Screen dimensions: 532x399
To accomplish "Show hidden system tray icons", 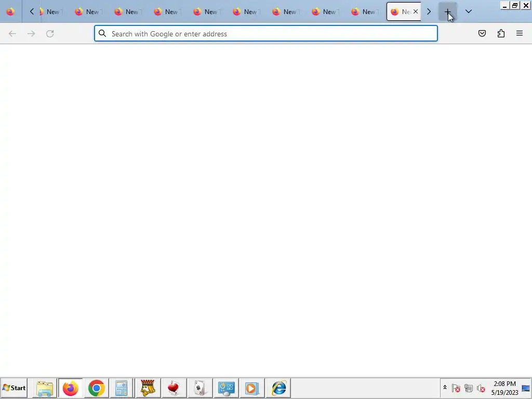I will [x=445, y=388].
